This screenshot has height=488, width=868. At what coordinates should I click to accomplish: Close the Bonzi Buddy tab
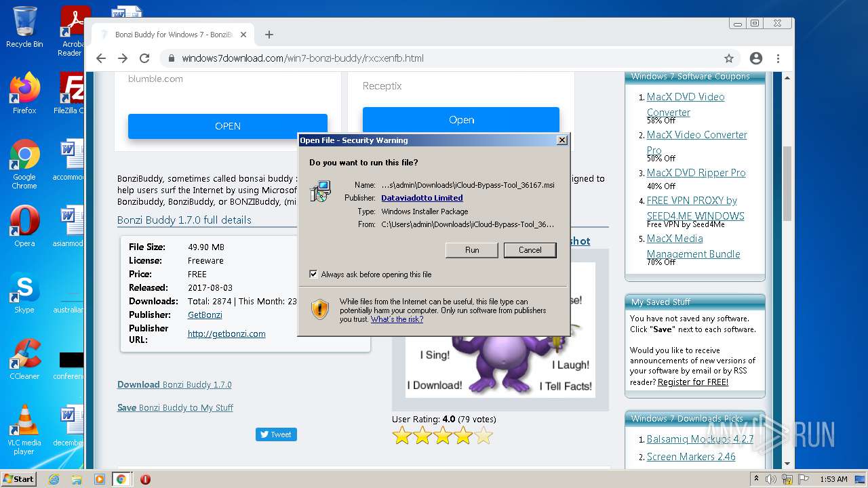click(x=244, y=35)
